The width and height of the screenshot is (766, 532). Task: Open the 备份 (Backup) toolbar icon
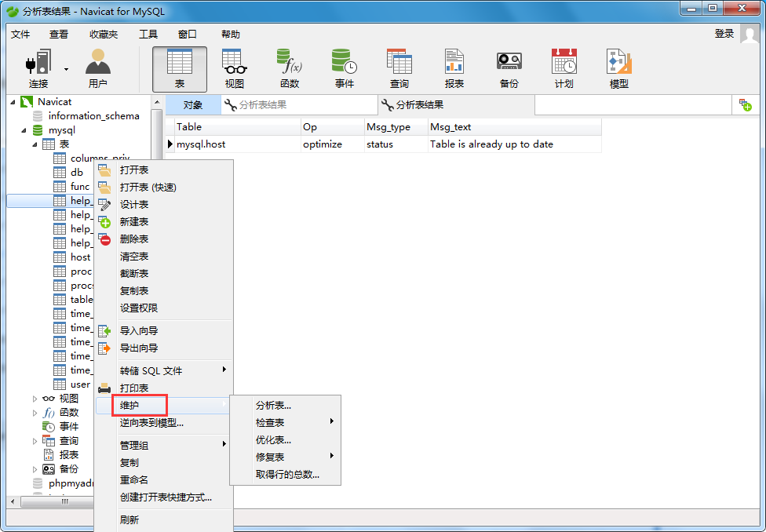(509, 68)
